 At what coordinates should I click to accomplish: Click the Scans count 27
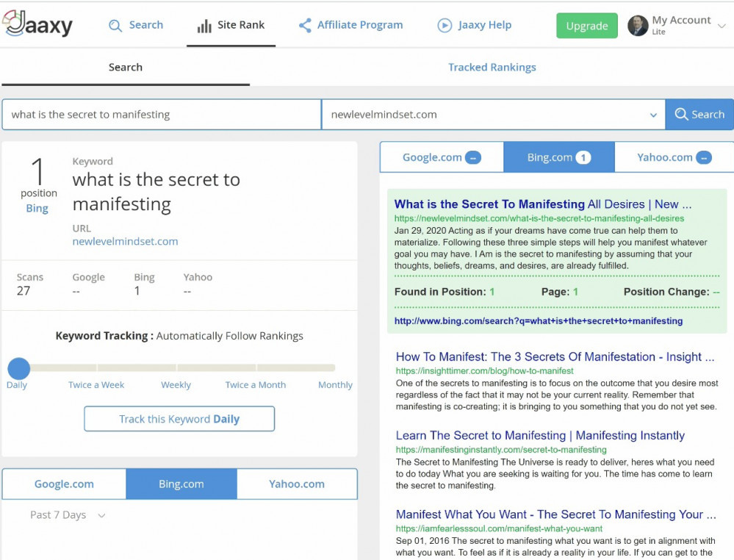click(x=24, y=291)
